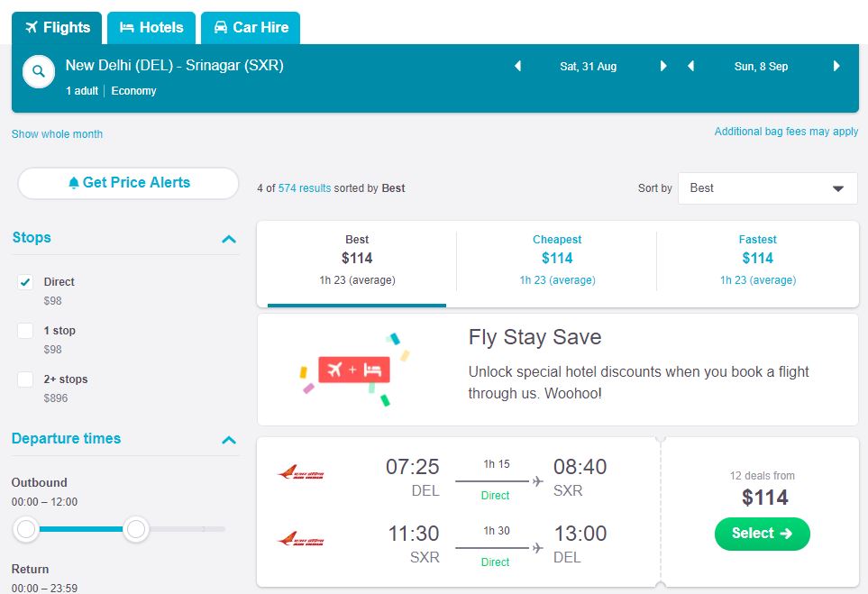The width and height of the screenshot is (868, 594).
Task: Advance departure date past Sat, 31 Aug
Action: [x=663, y=66]
